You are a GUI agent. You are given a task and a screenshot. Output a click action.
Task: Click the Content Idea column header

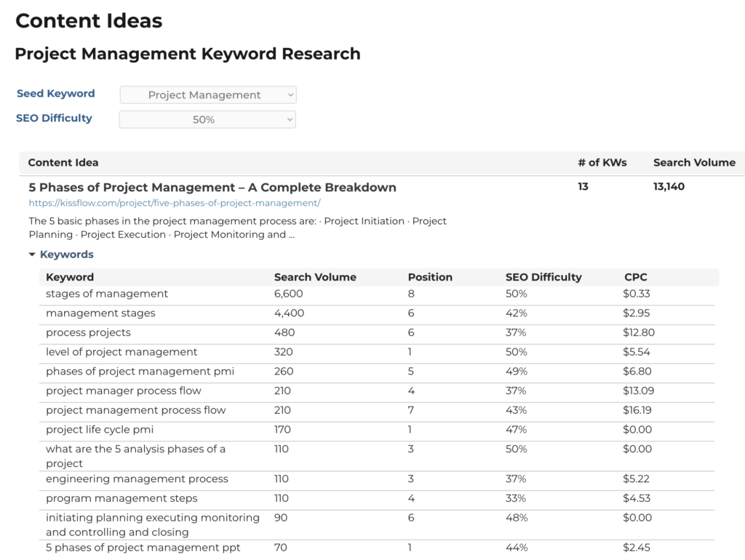(x=63, y=162)
